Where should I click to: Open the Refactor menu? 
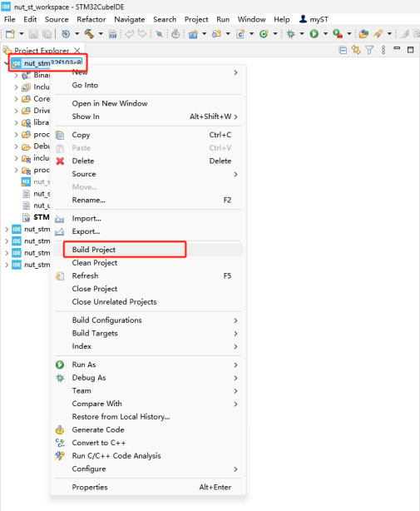tap(91, 19)
